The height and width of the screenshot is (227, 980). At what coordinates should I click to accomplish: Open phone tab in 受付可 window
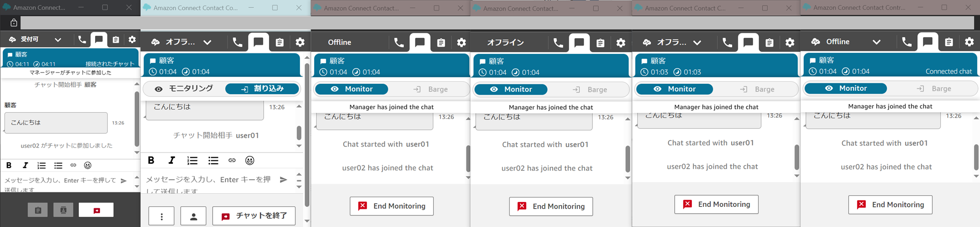coord(82,39)
